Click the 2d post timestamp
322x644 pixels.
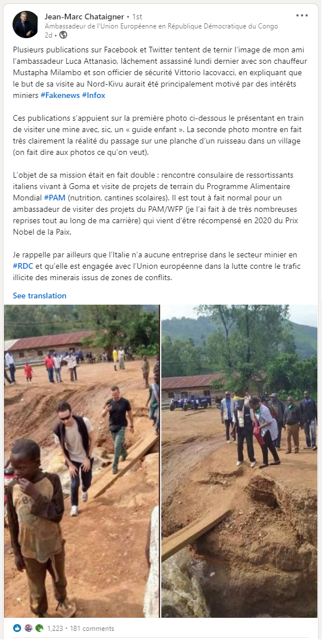click(48, 35)
